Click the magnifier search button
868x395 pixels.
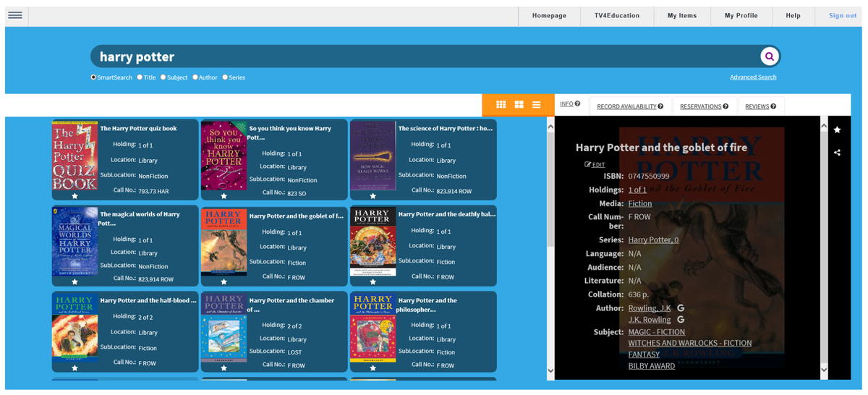[769, 56]
